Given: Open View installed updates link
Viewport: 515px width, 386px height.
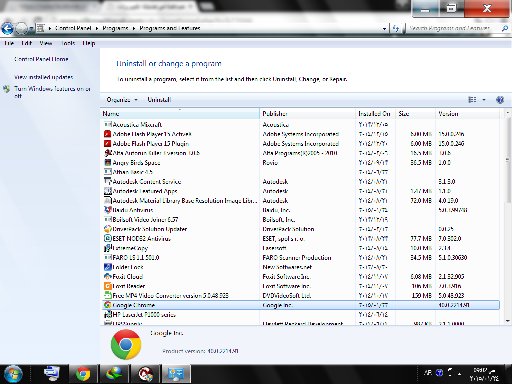Looking at the screenshot, I should [x=44, y=77].
